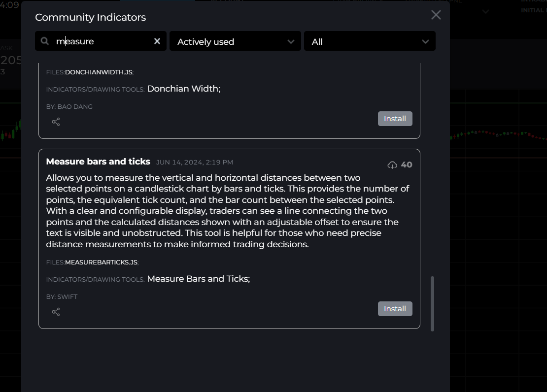Install the Donchian Width indicator
The image size is (547, 392).
(395, 119)
